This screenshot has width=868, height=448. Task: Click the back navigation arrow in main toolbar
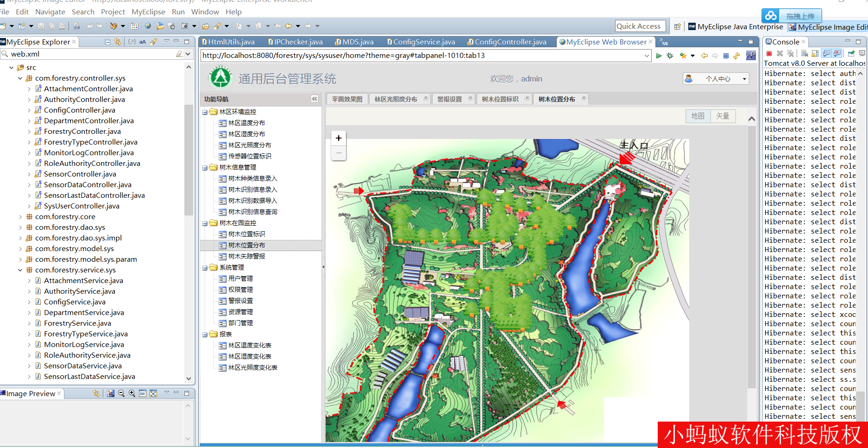(289, 26)
